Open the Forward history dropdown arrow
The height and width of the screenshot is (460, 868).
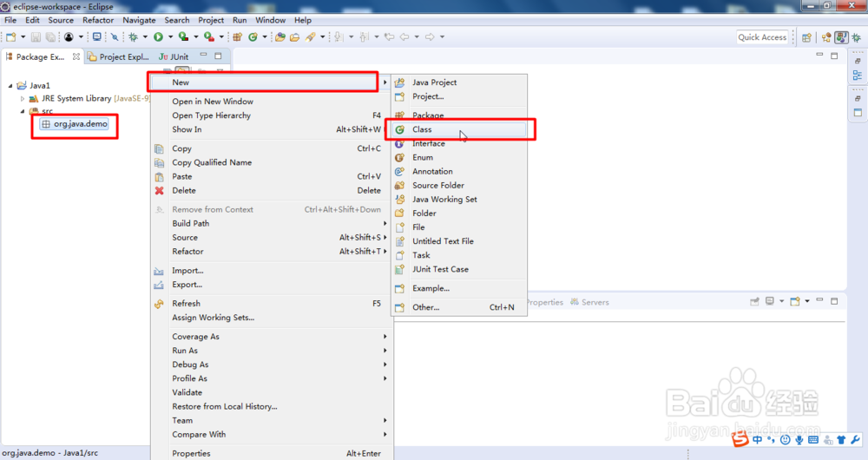[442, 37]
